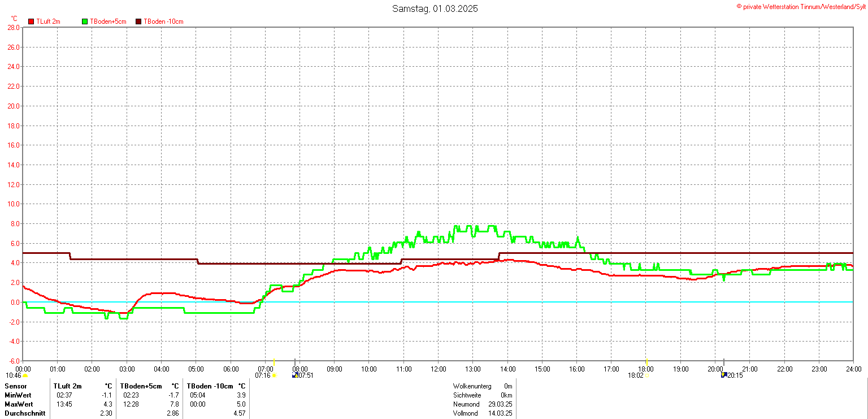Click the private Wetterstation Tinnum/Westerland/Sylt copyright text

click(x=801, y=6)
